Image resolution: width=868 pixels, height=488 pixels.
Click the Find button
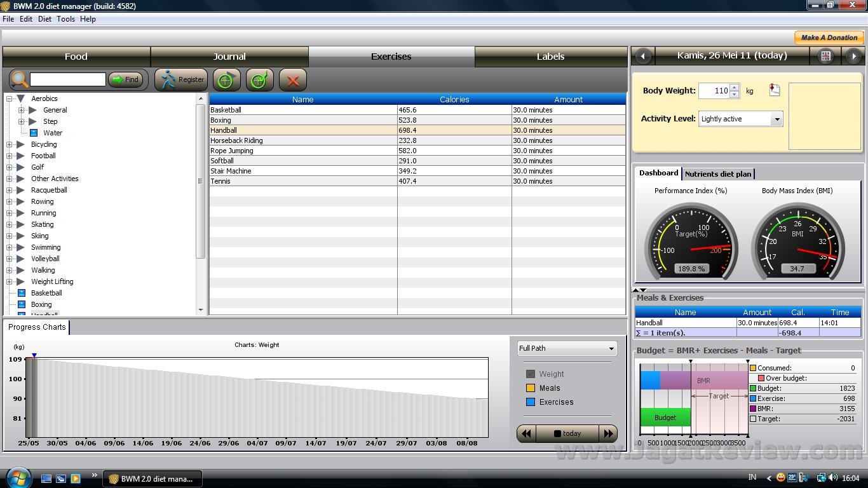tap(125, 79)
